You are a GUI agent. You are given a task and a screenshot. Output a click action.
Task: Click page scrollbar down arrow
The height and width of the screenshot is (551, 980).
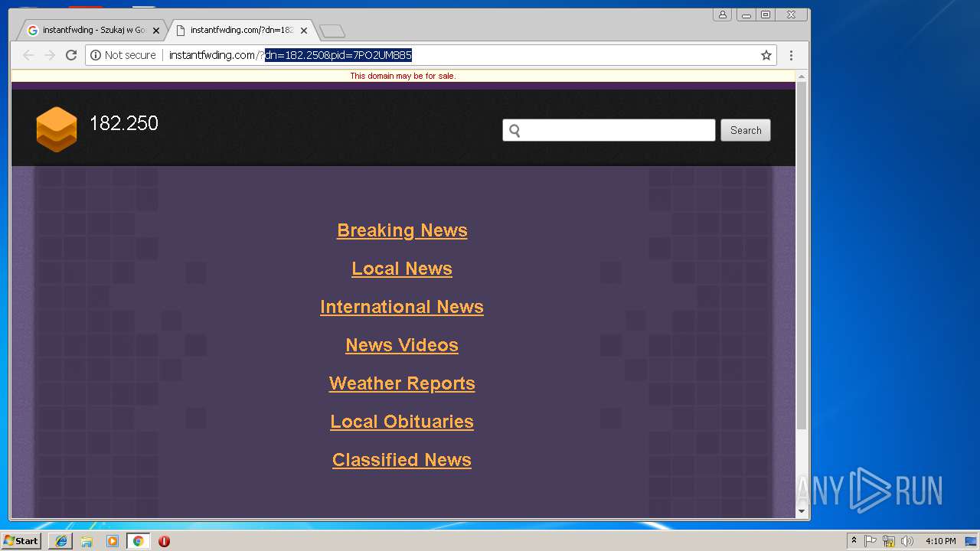(x=802, y=511)
